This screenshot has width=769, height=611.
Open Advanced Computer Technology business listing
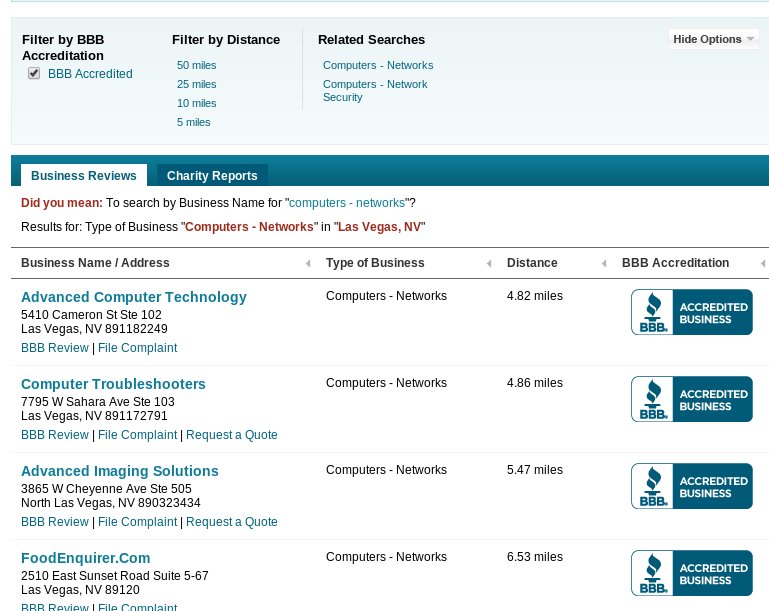point(133,297)
